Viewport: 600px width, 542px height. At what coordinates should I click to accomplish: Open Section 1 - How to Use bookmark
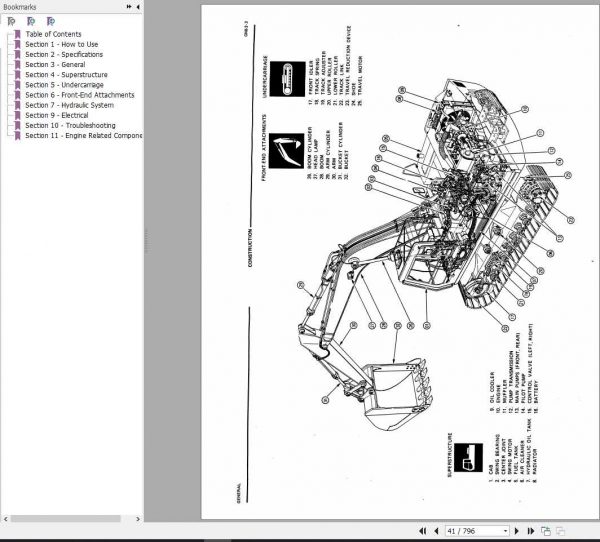(62, 44)
